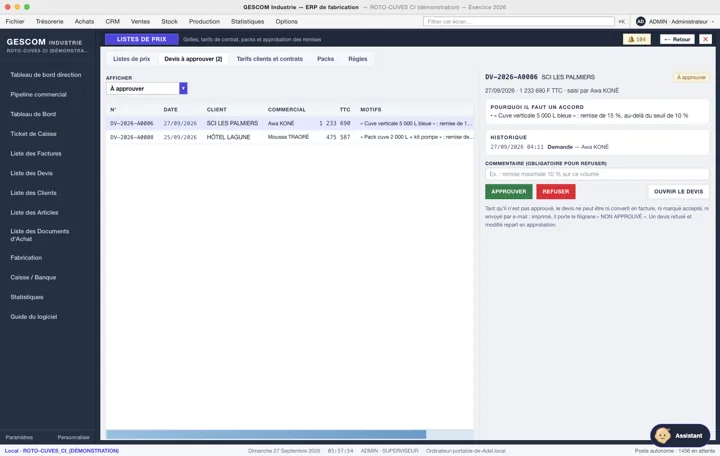Open Liste des Documents d'Achat in the sidebar
The width and height of the screenshot is (720, 456).
click(40, 235)
